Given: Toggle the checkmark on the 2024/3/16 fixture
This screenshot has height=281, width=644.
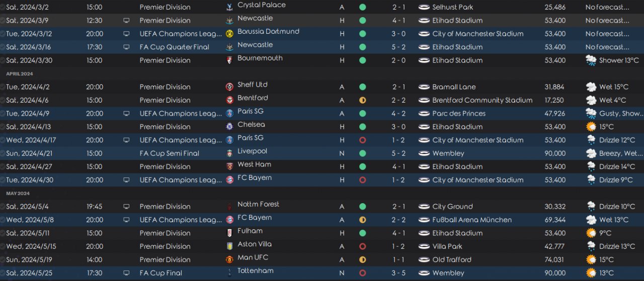Looking at the screenshot, I should [x=3, y=47].
